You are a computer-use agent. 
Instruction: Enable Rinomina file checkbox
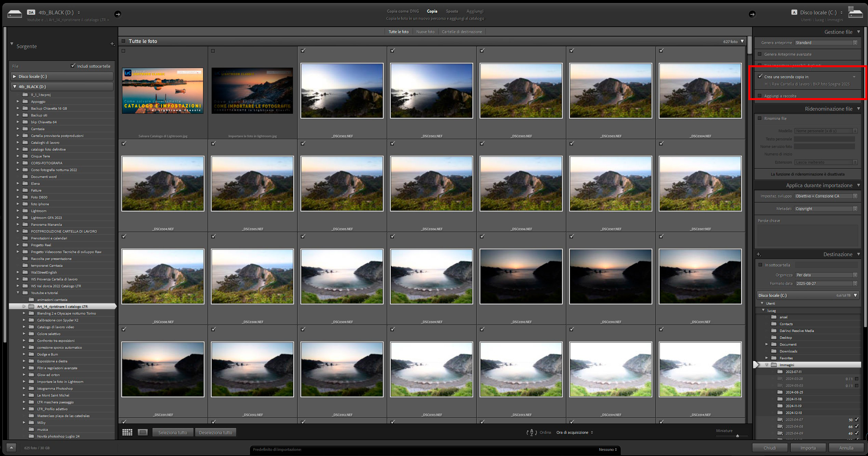[x=760, y=118]
